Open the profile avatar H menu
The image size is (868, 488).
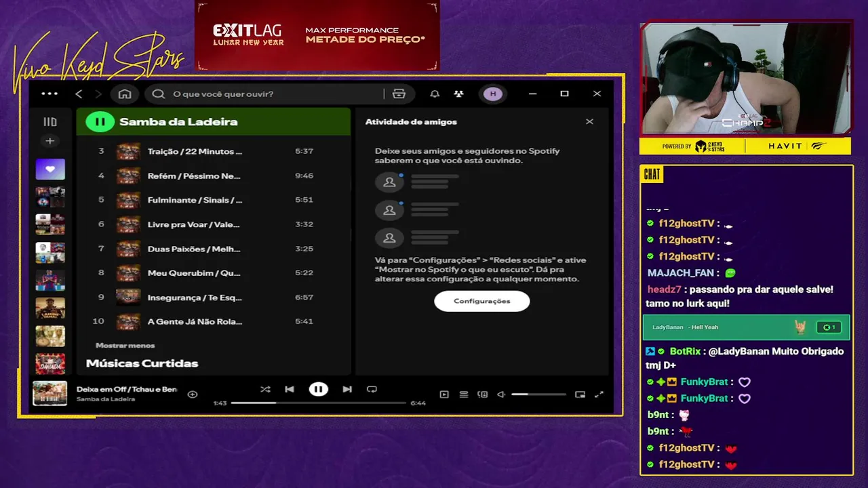[x=493, y=94]
